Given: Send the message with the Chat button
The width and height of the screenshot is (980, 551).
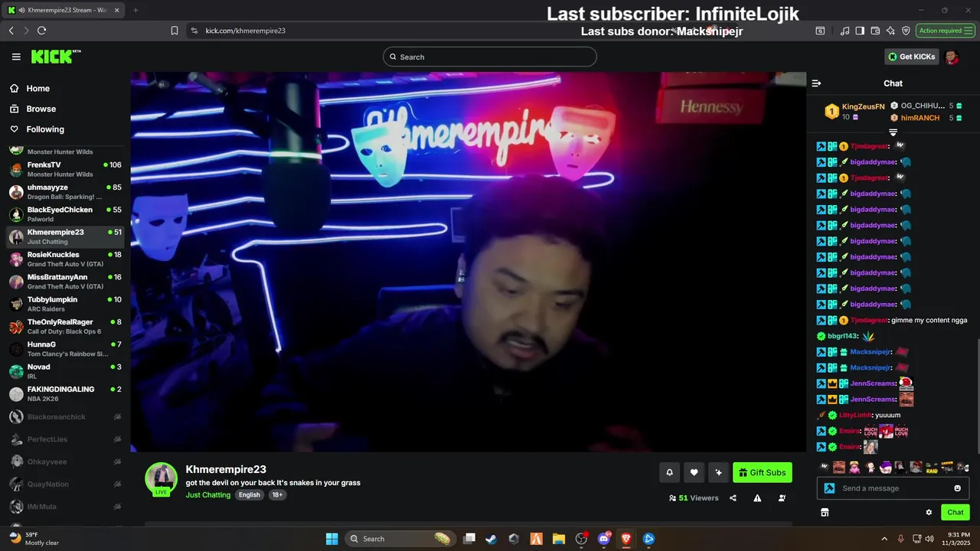Looking at the screenshot, I should [955, 513].
